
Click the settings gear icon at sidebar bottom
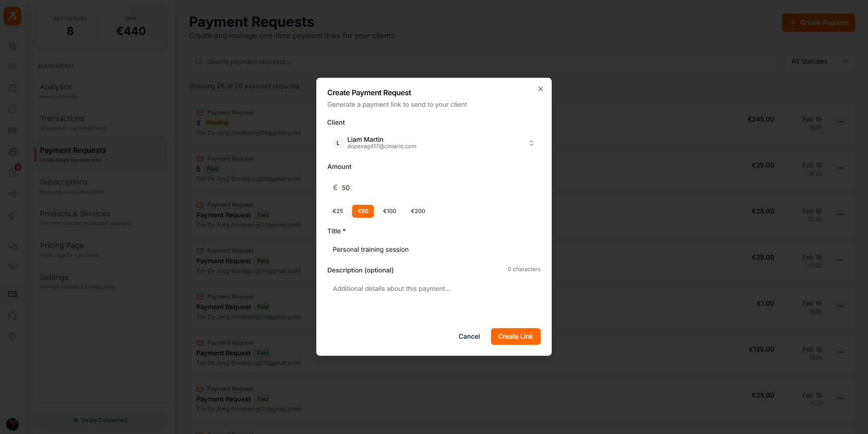[x=12, y=336]
